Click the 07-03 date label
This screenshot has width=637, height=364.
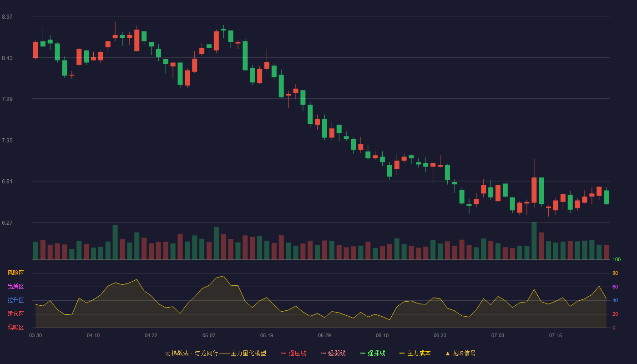[498, 335]
